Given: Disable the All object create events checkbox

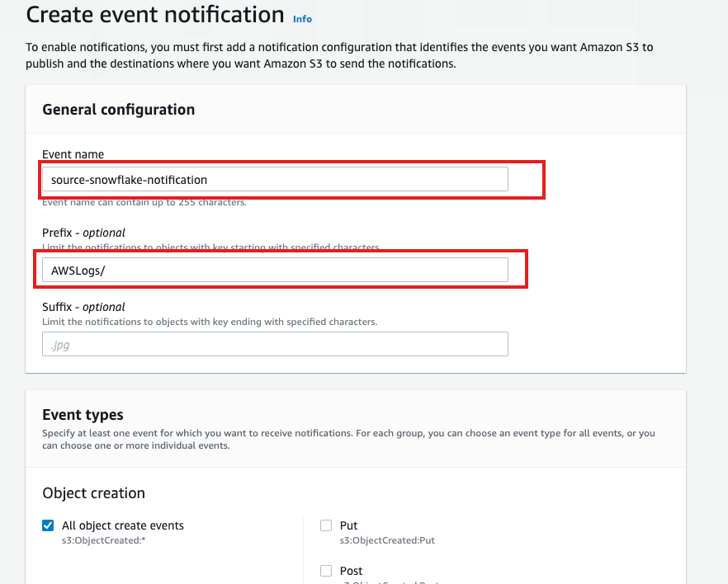Looking at the screenshot, I should pyautogui.click(x=47, y=525).
